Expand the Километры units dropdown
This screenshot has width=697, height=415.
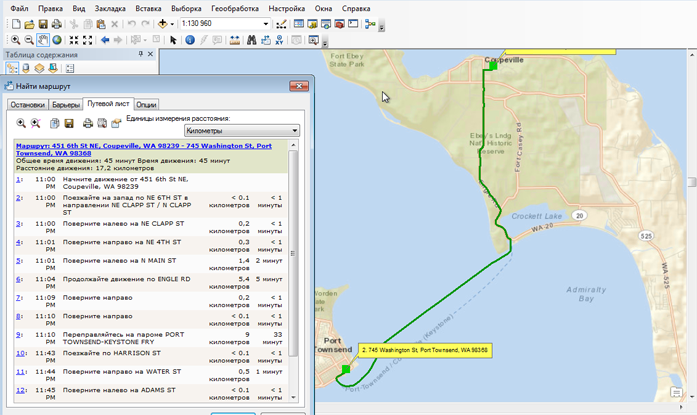point(294,130)
